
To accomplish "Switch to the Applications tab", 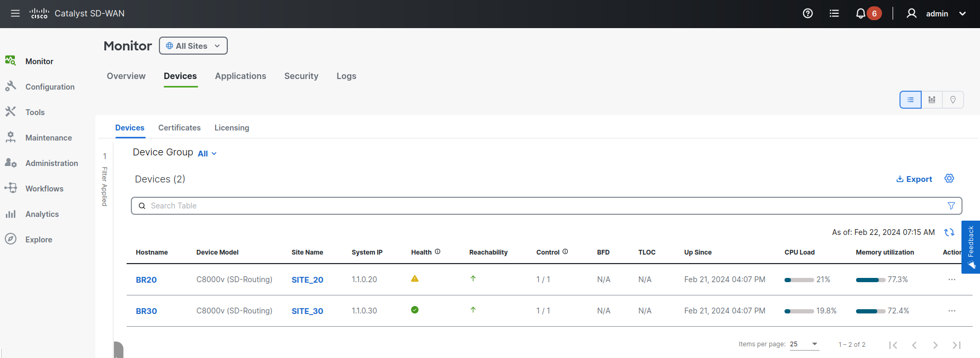I will pyautogui.click(x=240, y=76).
